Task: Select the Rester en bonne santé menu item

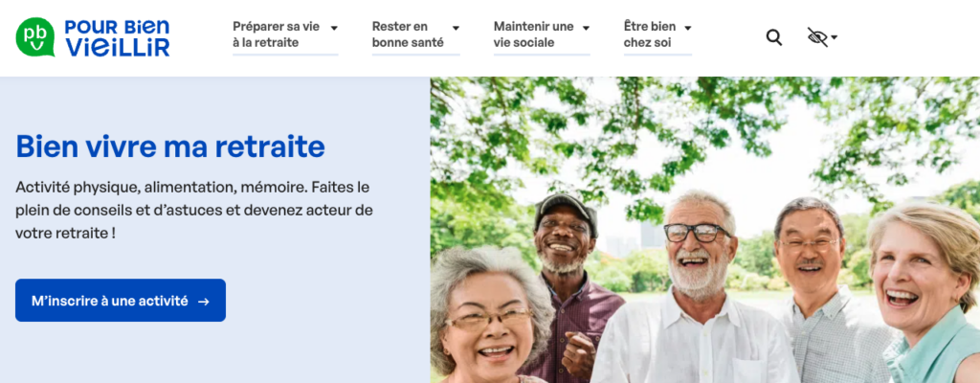Action: [408, 34]
